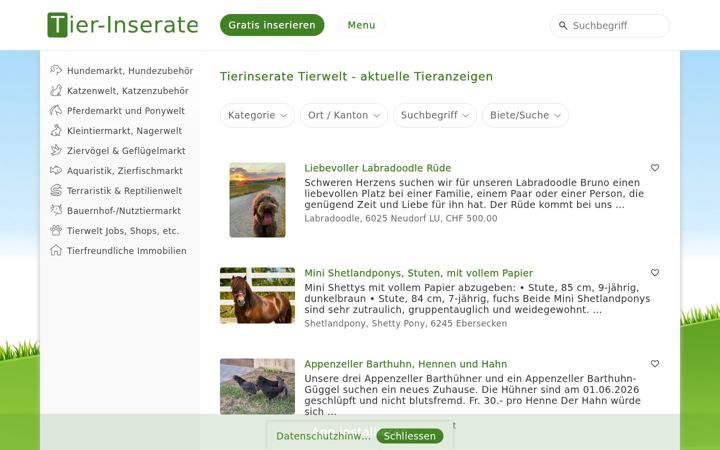
Task: Click the snake icon beside Terraristik
Action: coord(56,191)
